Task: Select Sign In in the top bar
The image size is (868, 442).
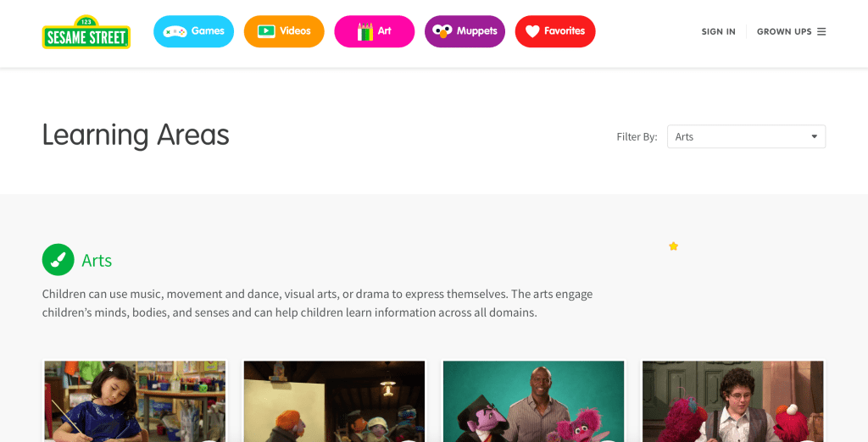Action: tap(718, 31)
